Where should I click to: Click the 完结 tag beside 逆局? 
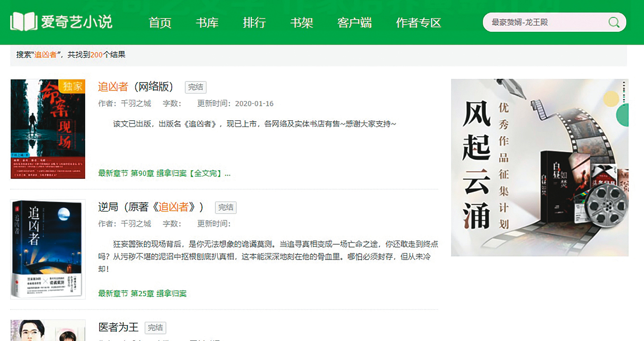tap(226, 207)
